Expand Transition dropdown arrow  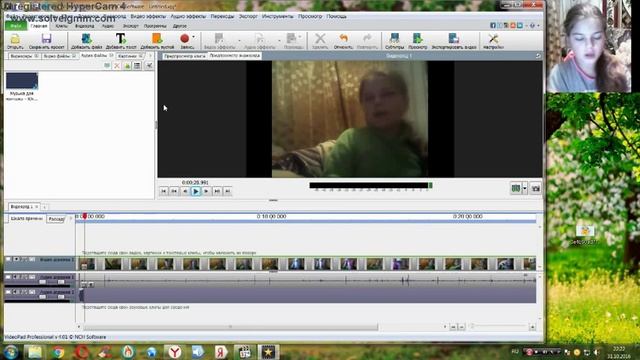click(x=300, y=37)
